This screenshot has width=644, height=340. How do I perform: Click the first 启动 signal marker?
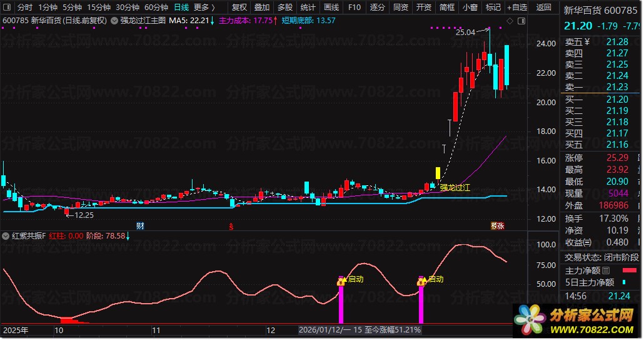(356, 279)
